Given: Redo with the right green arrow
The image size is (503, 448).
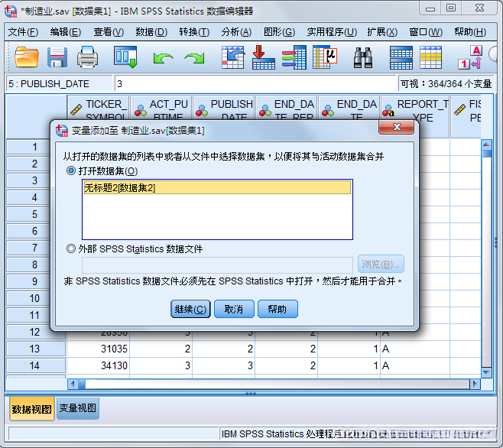Looking at the screenshot, I should coord(195,58).
